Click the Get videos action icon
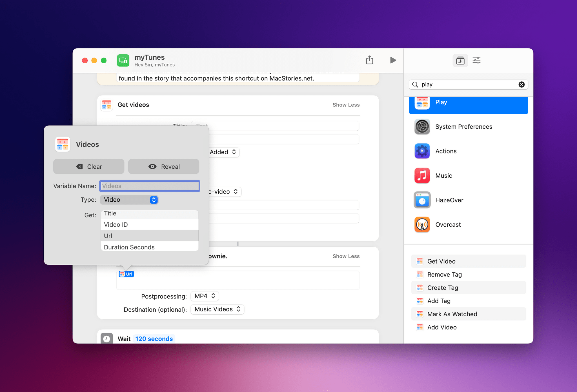Screen dimensions: 577x392 [106, 105]
